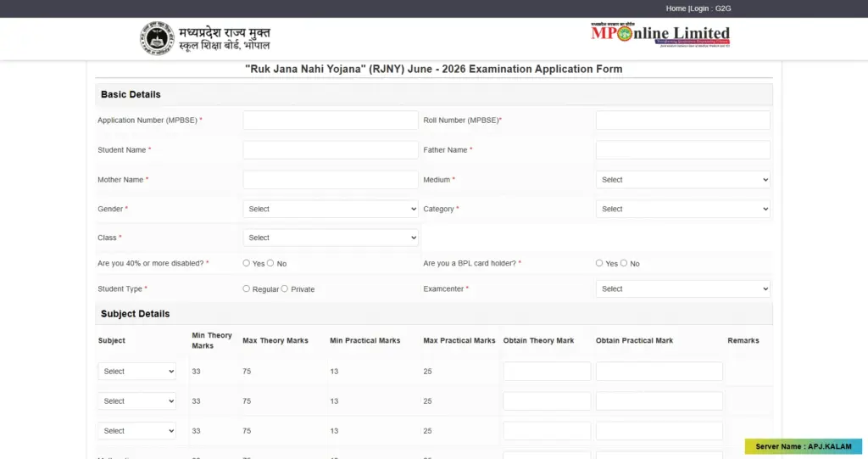This screenshot has width=868, height=459.
Task: Open the Class dropdown
Action: pyautogui.click(x=331, y=238)
